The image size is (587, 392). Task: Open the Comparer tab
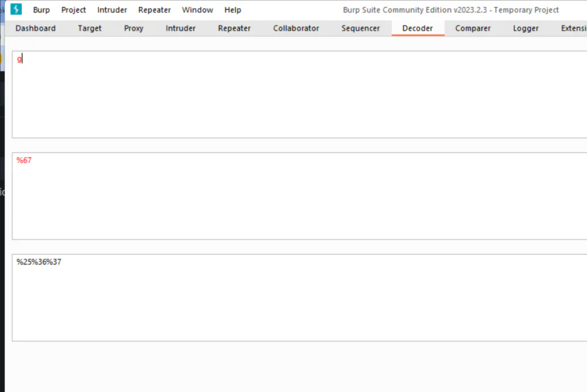point(473,28)
